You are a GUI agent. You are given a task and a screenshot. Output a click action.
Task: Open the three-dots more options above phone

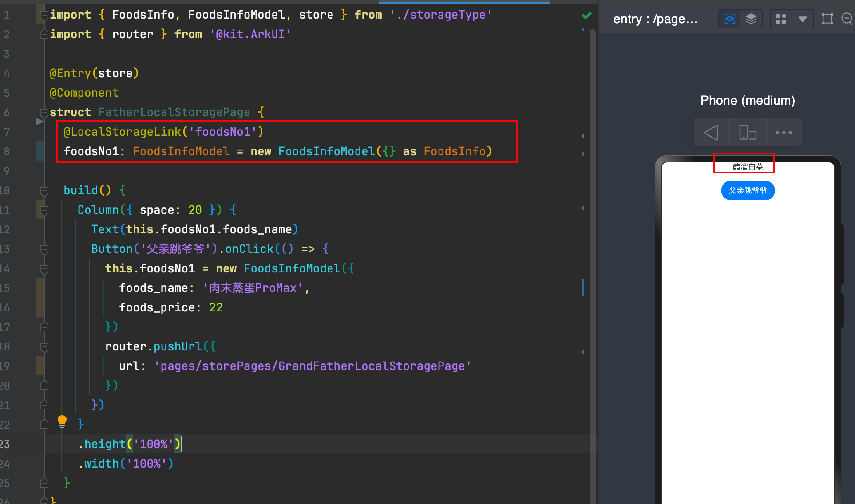pyautogui.click(x=784, y=133)
